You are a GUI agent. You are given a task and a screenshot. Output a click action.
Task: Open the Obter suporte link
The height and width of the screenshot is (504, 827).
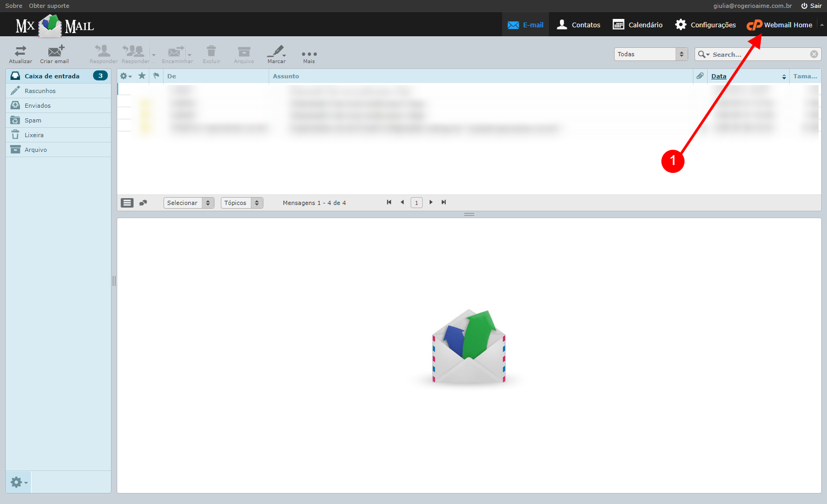coord(49,6)
